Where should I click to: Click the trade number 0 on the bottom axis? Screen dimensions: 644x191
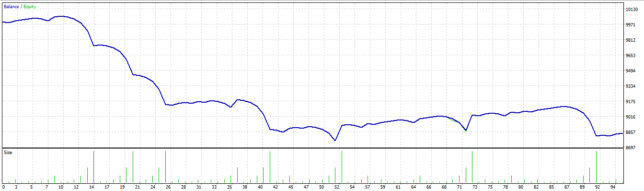pos(3,187)
